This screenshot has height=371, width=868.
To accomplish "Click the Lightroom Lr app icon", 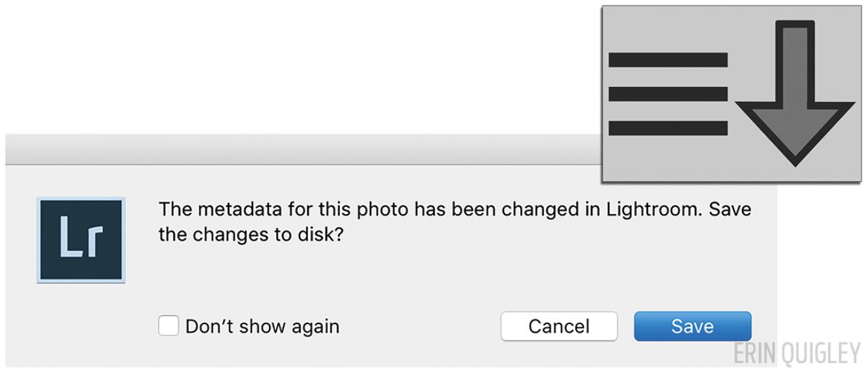I will [x=81, y=240].
